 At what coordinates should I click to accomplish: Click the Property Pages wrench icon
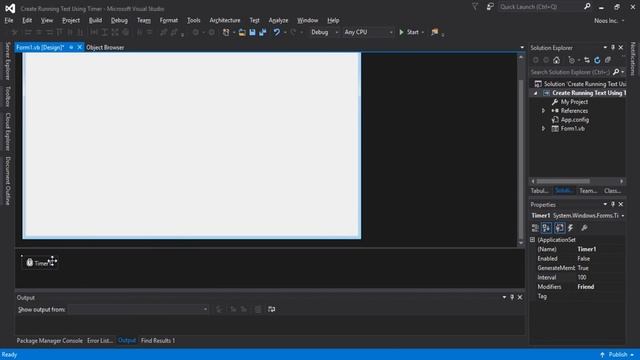(584, 228)
